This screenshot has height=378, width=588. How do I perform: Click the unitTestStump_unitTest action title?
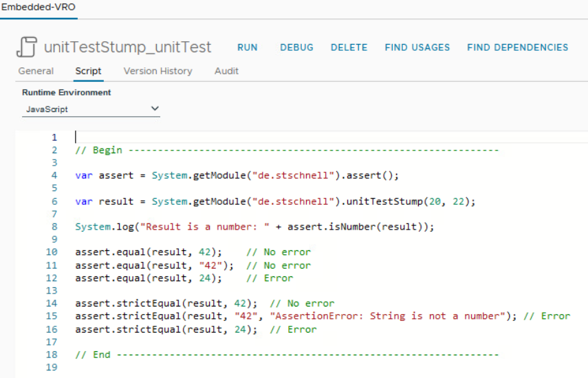pos(127,47)
